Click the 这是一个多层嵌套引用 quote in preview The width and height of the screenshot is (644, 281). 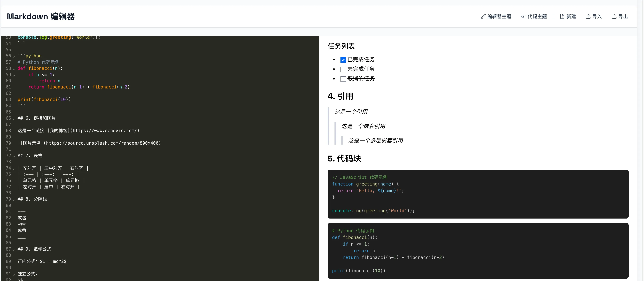tap(376, 141)
